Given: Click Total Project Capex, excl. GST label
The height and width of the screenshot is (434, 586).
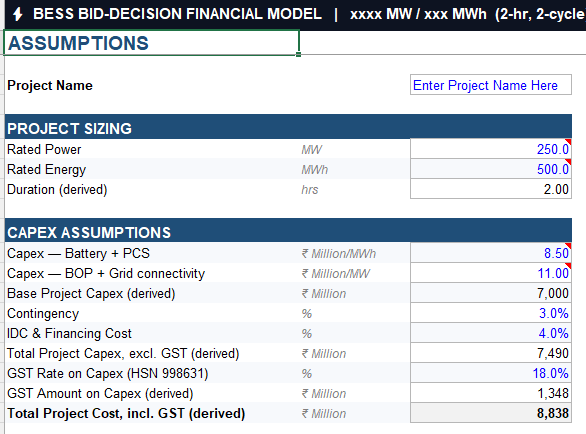Looking at the screenshot, I should (123, 353).
